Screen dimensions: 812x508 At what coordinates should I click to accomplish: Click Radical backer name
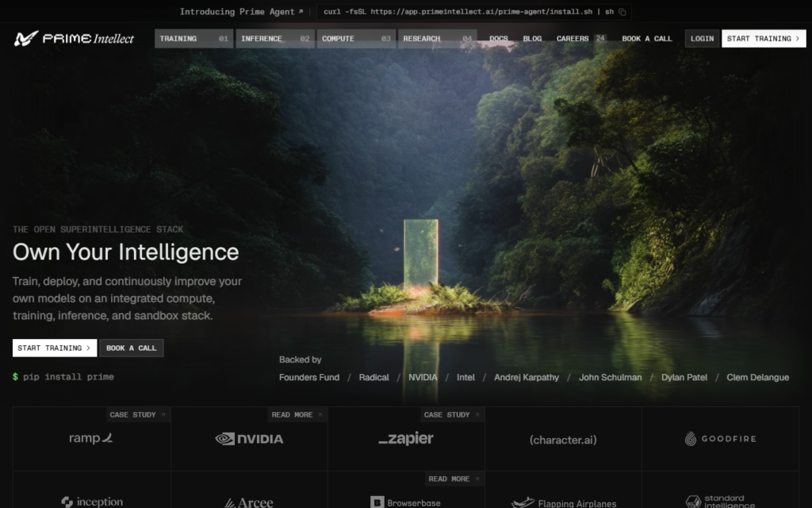point(374,377)
